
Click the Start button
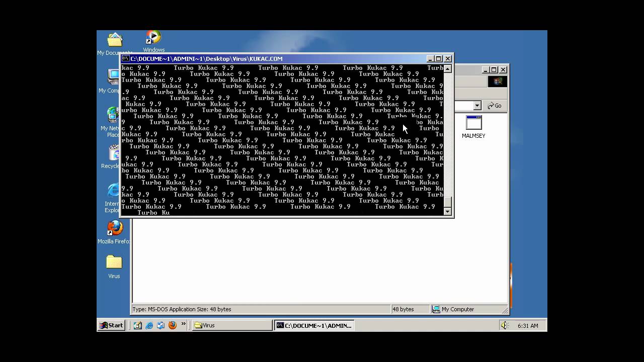[111, 325]
